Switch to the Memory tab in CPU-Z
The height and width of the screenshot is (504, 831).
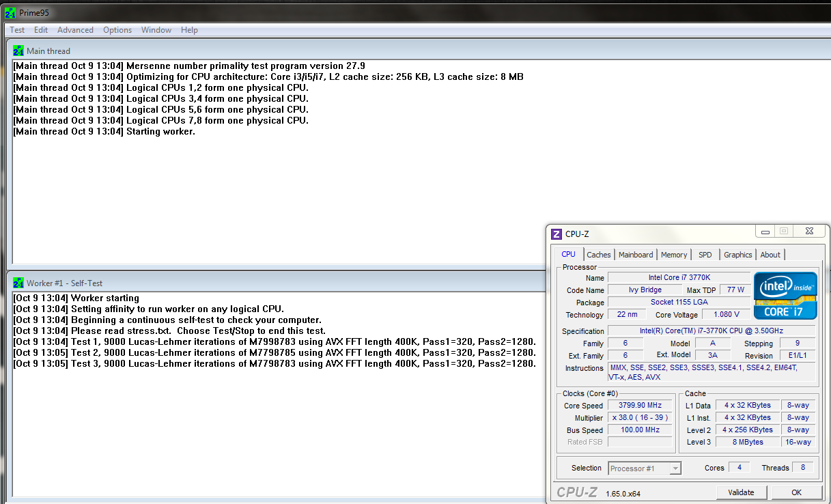[x=674, y=255]
